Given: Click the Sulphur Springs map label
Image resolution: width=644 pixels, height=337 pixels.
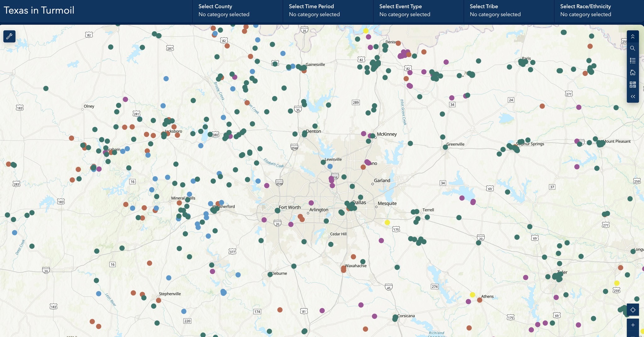Looking at the screenshot, I should tap(530, 144).
